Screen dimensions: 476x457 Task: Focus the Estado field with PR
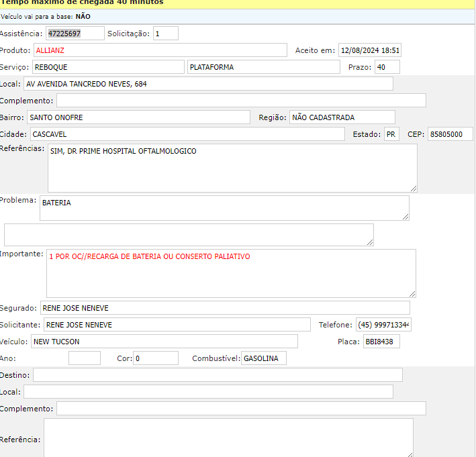click(391, 134)
